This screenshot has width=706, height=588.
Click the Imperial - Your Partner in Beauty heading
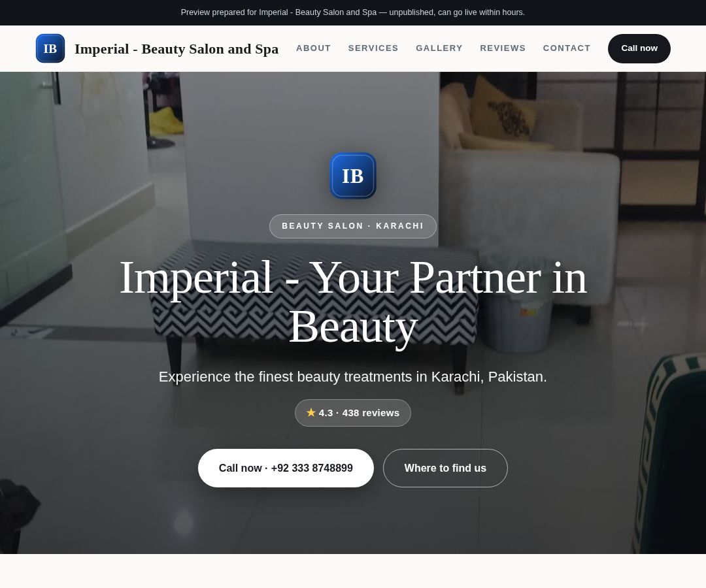(x=353, y=302)
